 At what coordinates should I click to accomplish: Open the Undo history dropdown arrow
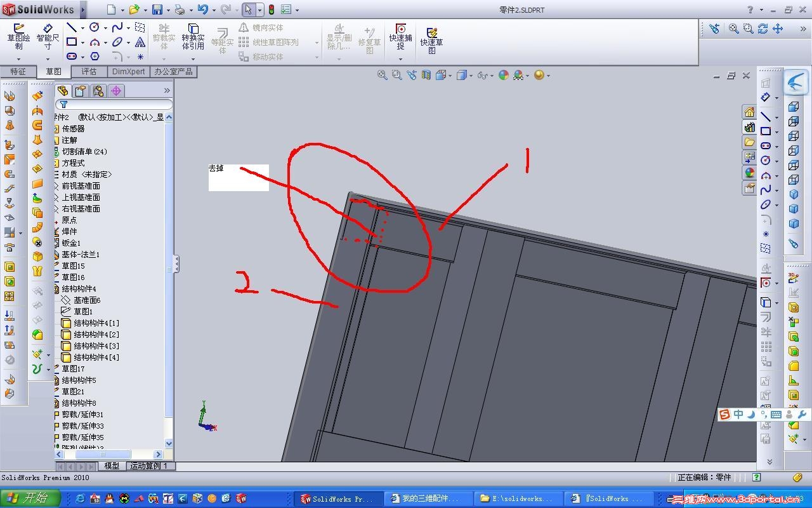pyautogui.click(x=213, y=10)
